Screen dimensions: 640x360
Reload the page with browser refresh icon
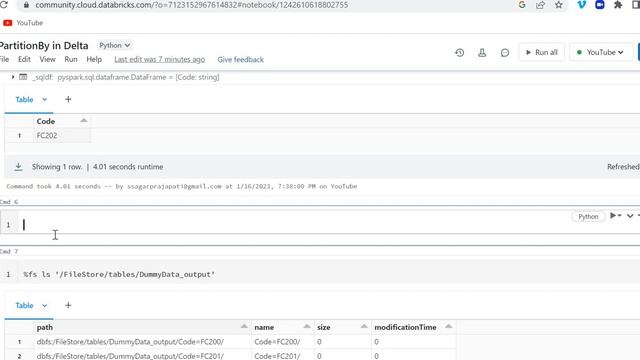click(4, 5)
